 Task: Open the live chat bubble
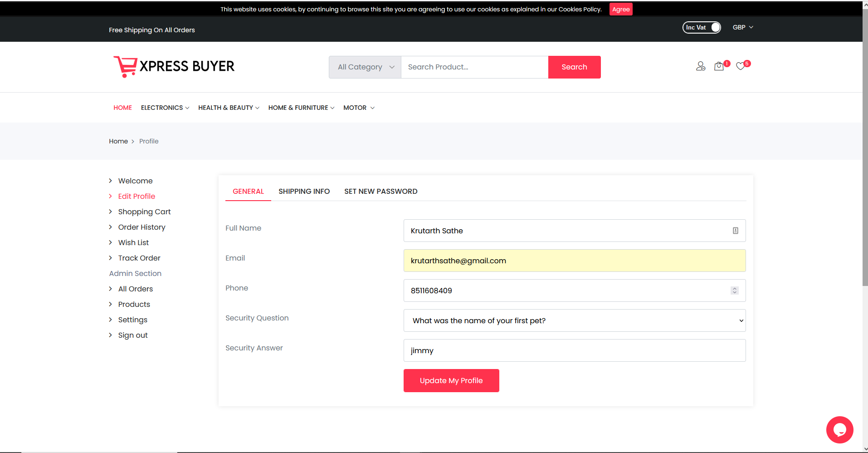coord(839,429)
